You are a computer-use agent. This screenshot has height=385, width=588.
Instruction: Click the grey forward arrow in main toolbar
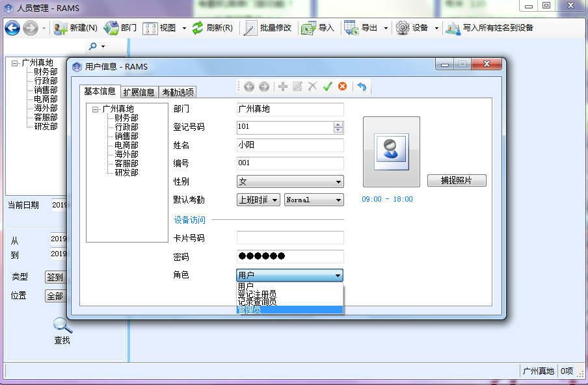(x=31, y=28)
